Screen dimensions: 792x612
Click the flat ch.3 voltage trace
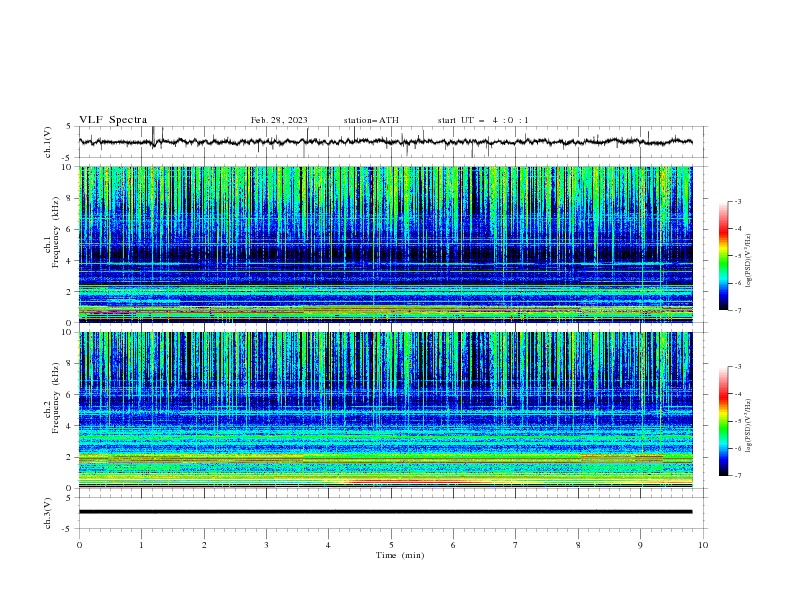coord(385,512)
